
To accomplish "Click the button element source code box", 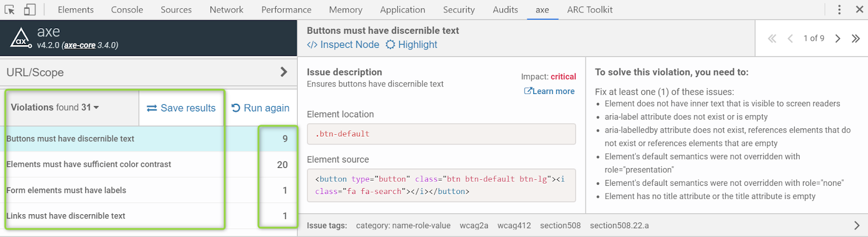I will point(441,185).
